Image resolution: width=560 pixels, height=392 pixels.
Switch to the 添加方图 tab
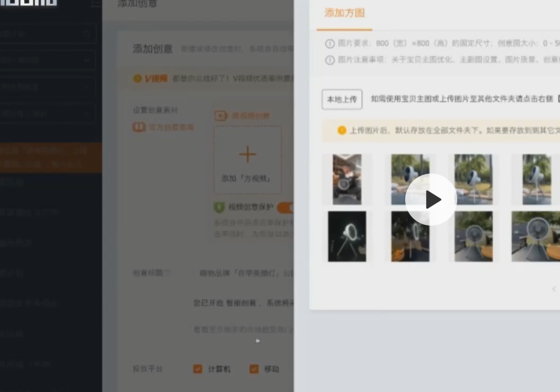coord(344,13)
